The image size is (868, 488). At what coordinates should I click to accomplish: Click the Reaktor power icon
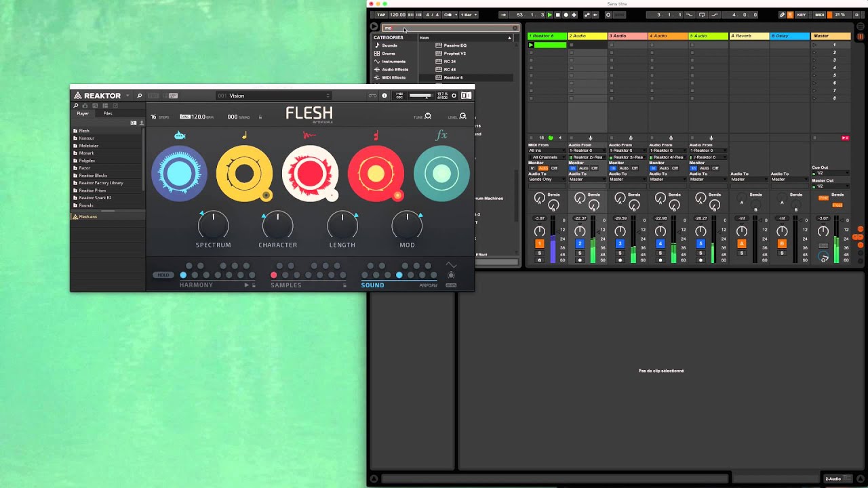[x=454, y=96]
